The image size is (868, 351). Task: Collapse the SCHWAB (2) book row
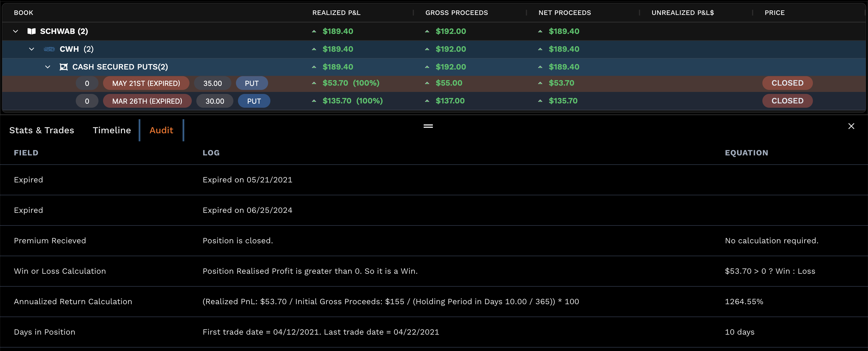(x=15, y=31)
